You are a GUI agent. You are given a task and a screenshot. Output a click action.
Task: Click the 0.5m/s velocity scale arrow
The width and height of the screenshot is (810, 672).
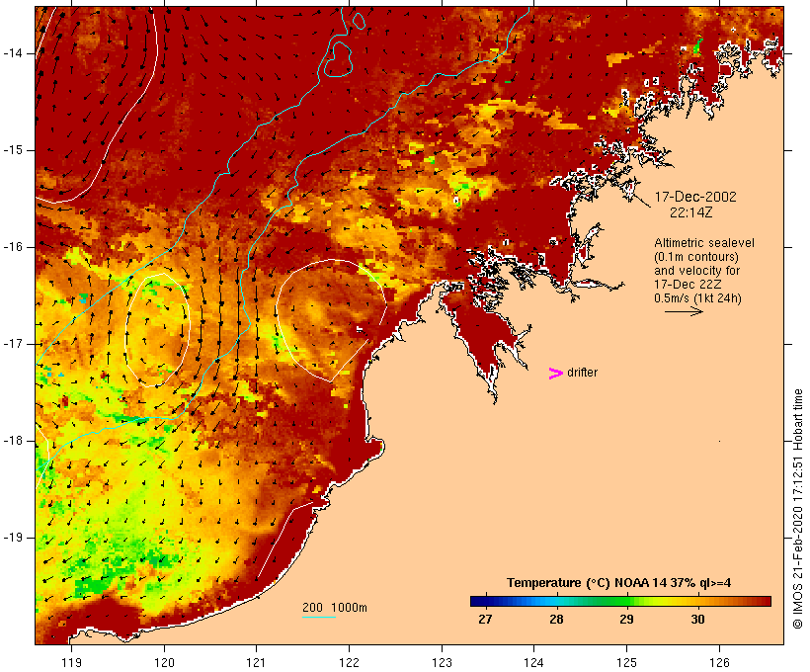click(684, 311)
